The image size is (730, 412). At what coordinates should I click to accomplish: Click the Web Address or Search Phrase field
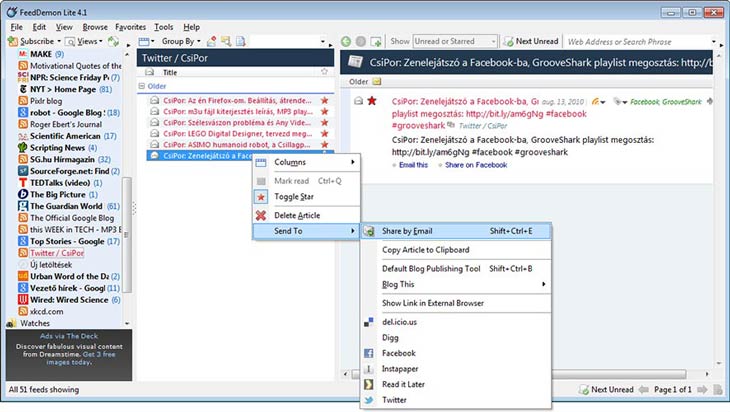pos(640,42)
